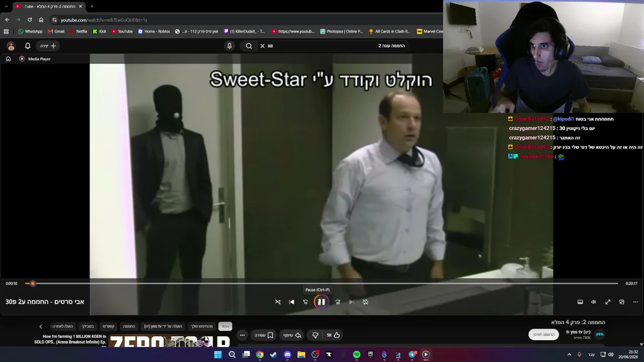
Task: Pause the video with the Pause button
Action: click(x=321, y=302)
